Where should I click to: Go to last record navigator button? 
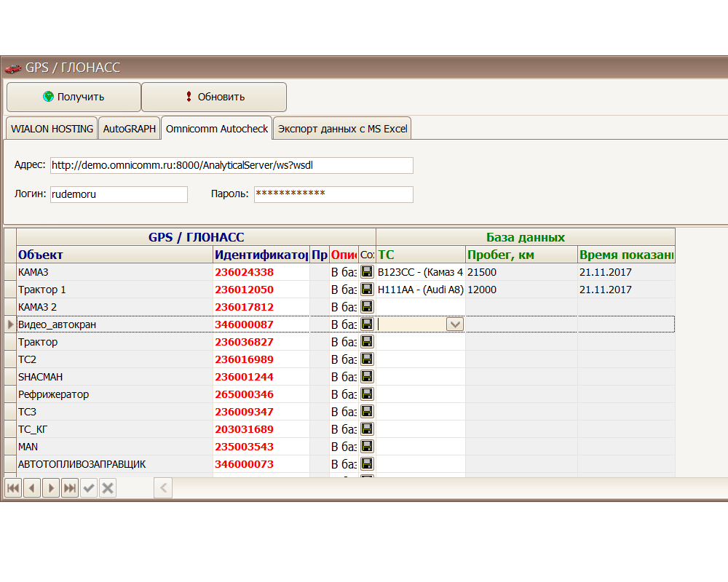point(70,488)
